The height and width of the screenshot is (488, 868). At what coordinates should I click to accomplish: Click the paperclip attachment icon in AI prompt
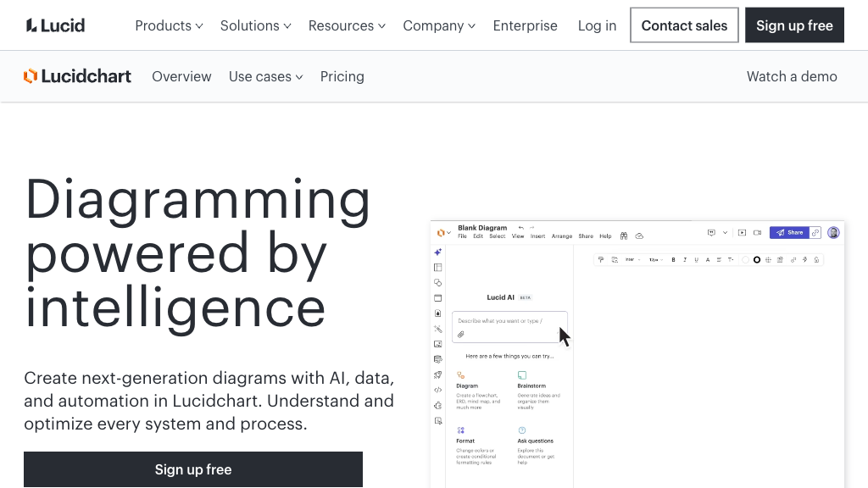pyautogui.click(x=462, y=331)
